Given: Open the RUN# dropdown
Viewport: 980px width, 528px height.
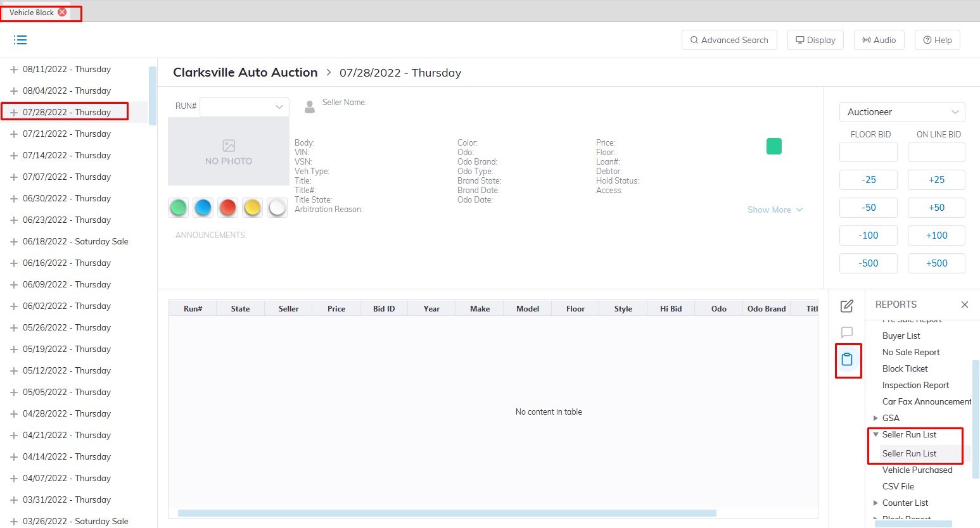Looking at the screenshot, I should pos(245,107).
